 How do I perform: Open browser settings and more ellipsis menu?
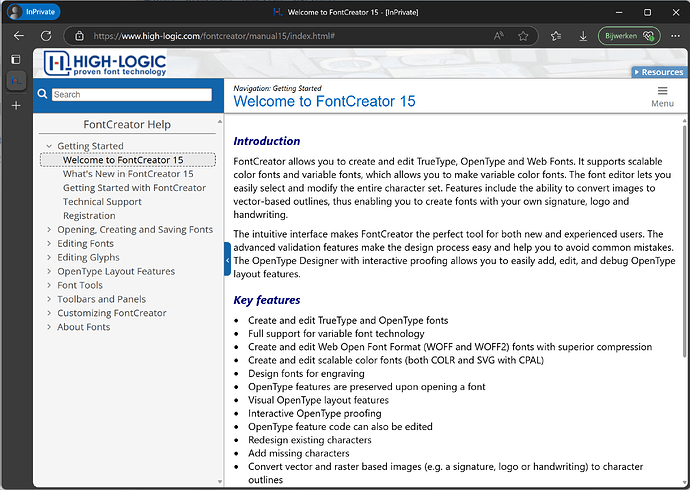pyautogui.click(x=675, y=36)
